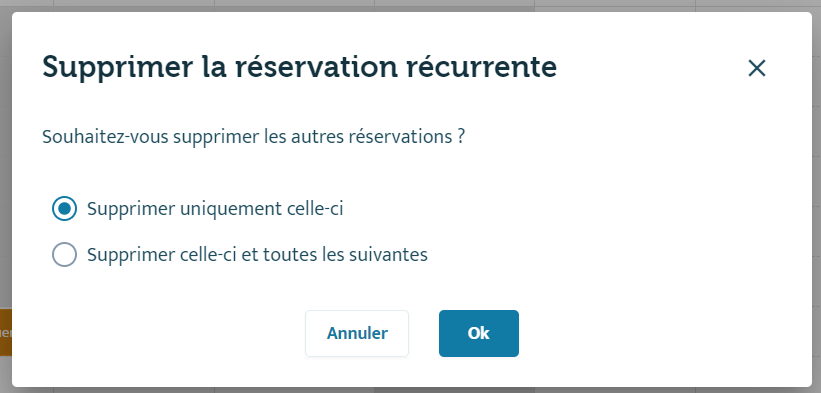Tick the empty circle beside "toutes les suivantes"
Screen dimensions: 821x393
(x=64, y=255)
